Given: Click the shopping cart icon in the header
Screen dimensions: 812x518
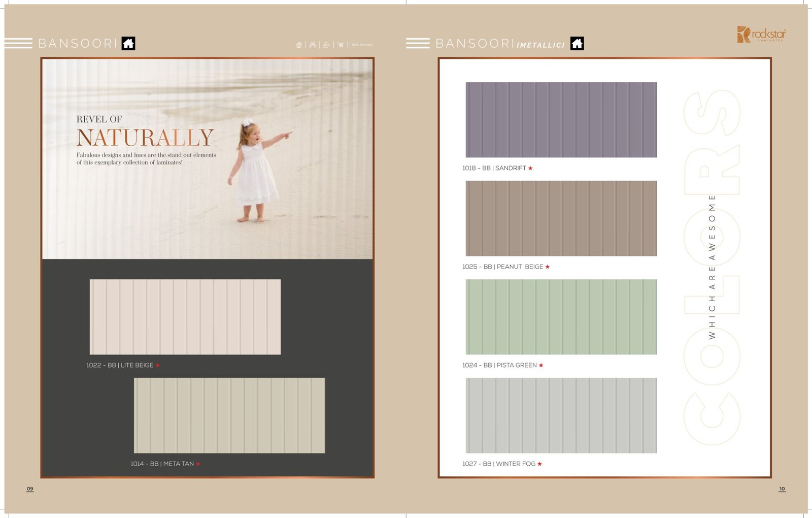Looking at the screenshot, I should click(x=341, y=45).
